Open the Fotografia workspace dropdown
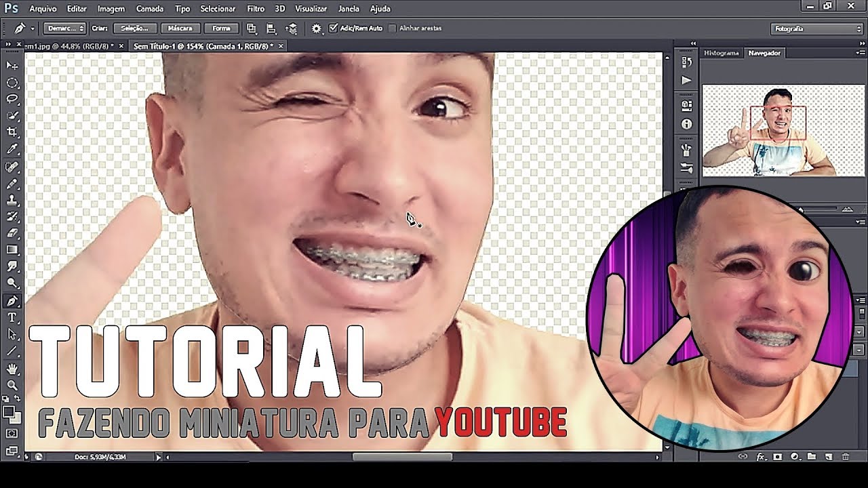 point(817,28)
